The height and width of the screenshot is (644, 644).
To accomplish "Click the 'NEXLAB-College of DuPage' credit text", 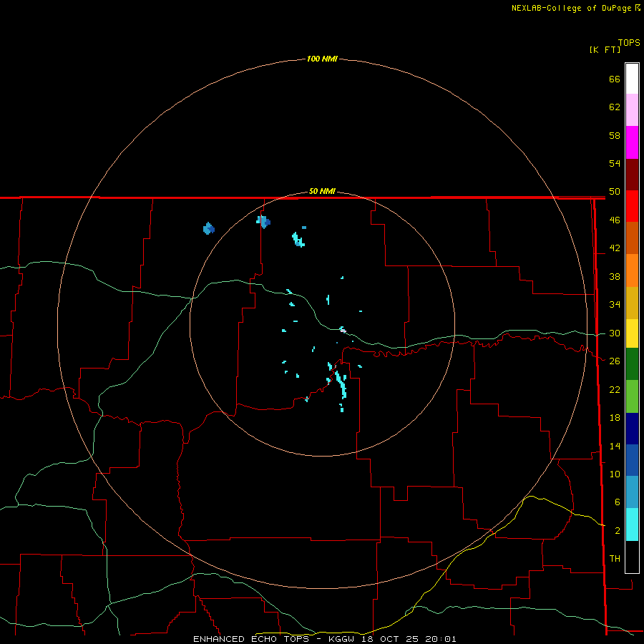I will click(572, 8).
